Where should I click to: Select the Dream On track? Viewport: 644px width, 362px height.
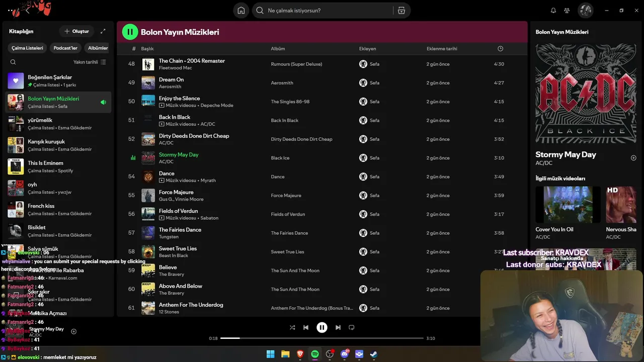[x=171, y=79]
